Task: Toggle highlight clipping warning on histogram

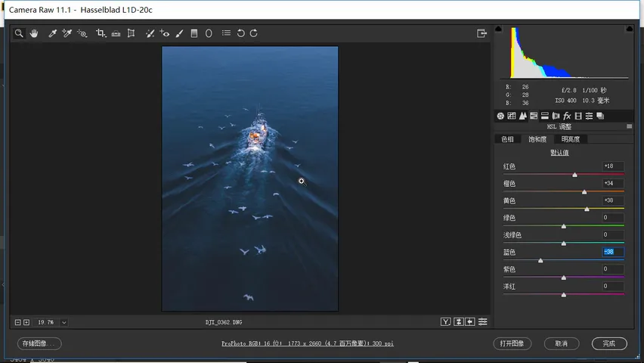Action: [629, 29]
